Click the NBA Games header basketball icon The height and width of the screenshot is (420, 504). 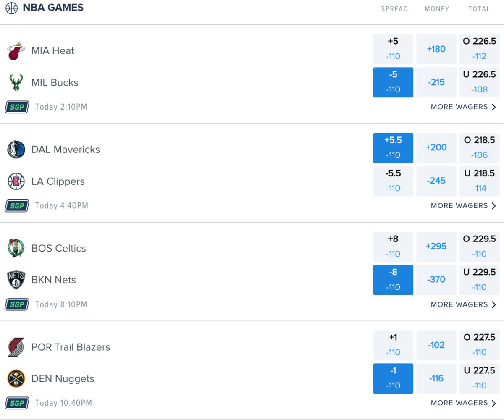click(x=11, y=8)
